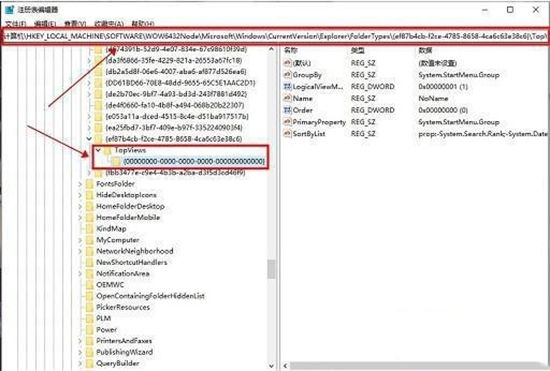Open the 收藏夹(A) menu

109,24
